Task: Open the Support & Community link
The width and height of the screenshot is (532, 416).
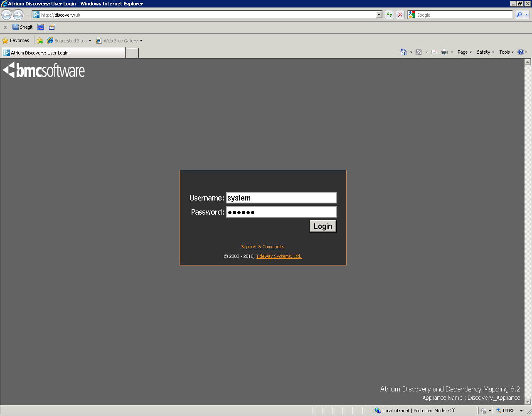Action: pyautogui.click(x=263, y=247)
